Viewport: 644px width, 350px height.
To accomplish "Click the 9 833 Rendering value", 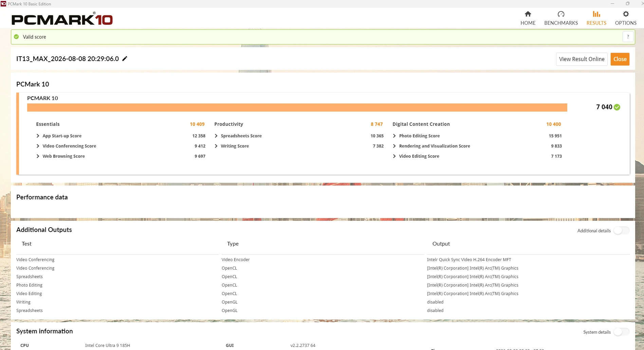I will (556, 146).
